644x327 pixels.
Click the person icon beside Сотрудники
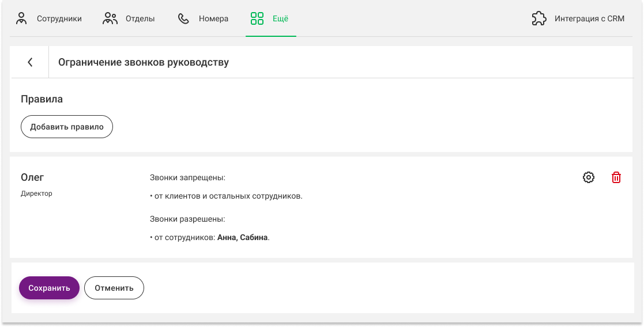21,18
